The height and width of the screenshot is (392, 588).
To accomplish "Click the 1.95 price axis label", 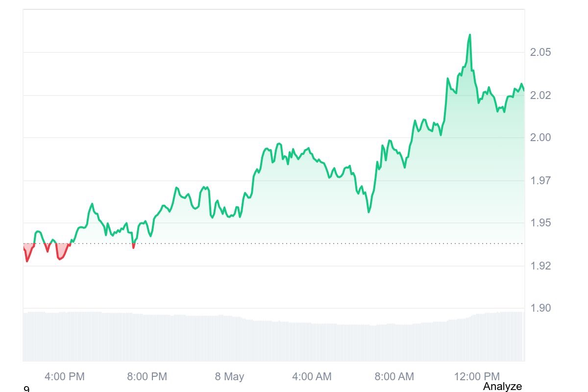I will point(540,223).
